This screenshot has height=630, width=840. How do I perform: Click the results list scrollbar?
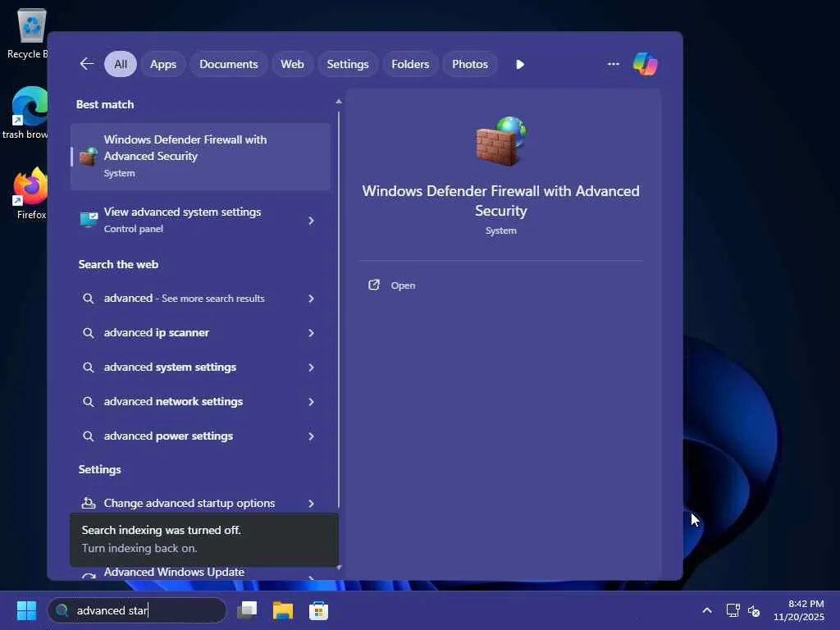tap(339, 309)
